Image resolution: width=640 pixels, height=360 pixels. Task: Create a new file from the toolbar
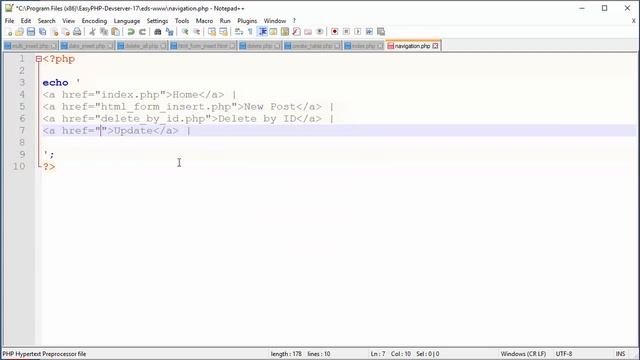coord(9,32)
